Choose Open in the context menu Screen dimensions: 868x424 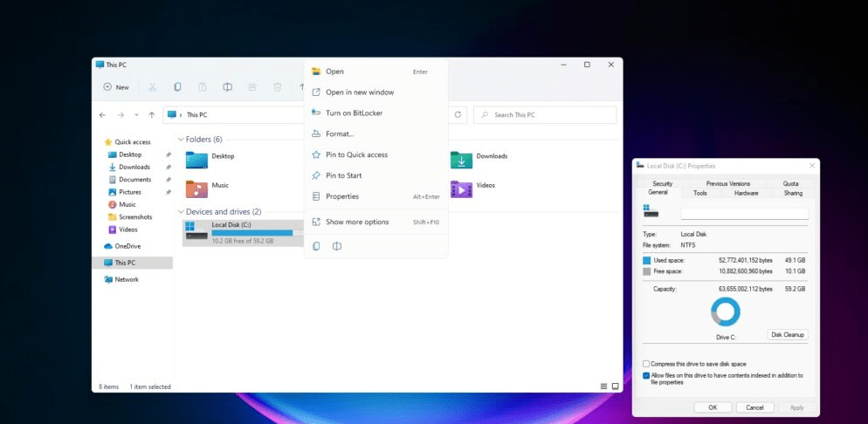(x=375, y=72)
